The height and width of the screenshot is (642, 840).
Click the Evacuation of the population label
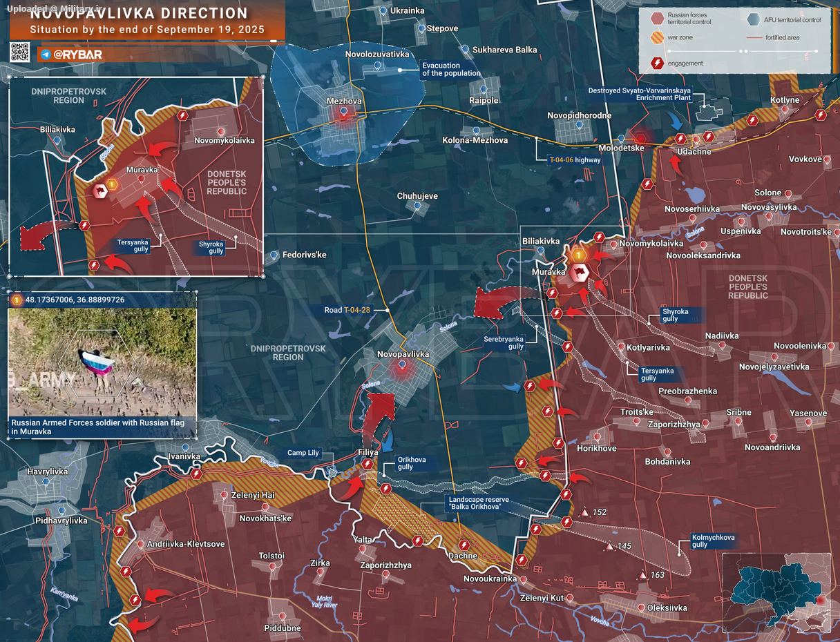[451, 69]
